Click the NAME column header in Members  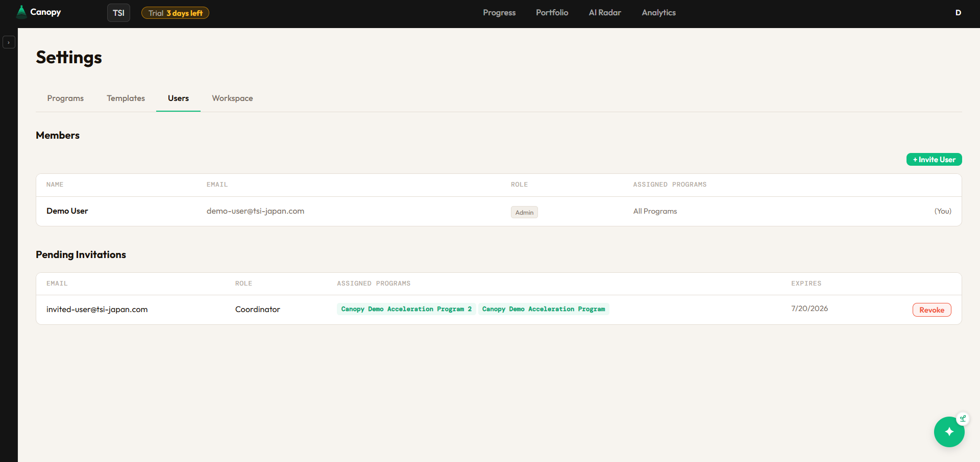pyautogui.click(x=55, y=185)
